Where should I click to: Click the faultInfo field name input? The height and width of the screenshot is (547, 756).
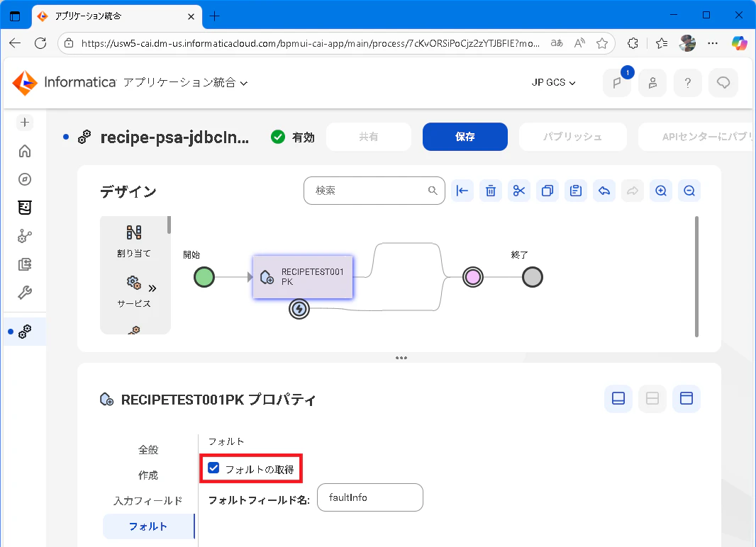coord(370,497)
